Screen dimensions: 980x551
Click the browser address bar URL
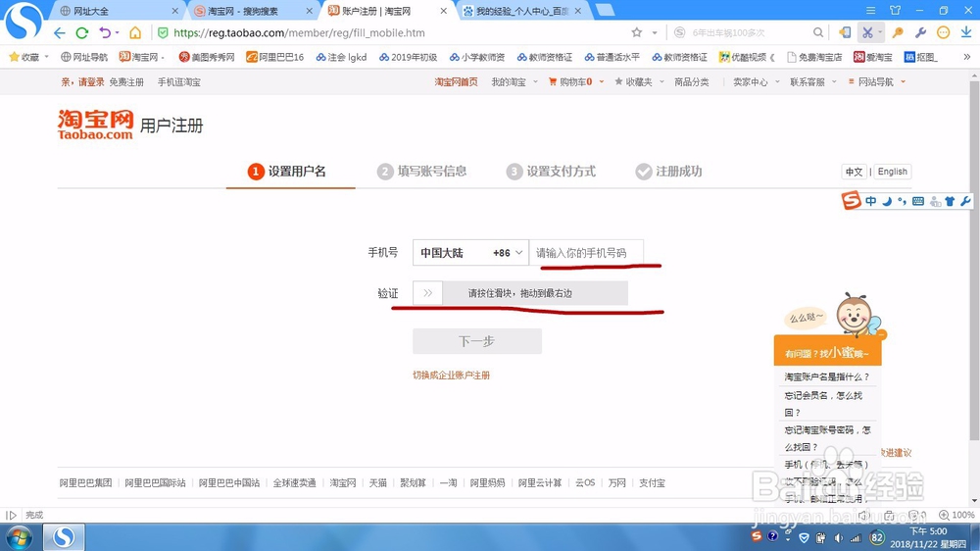(x=299, y=32)
